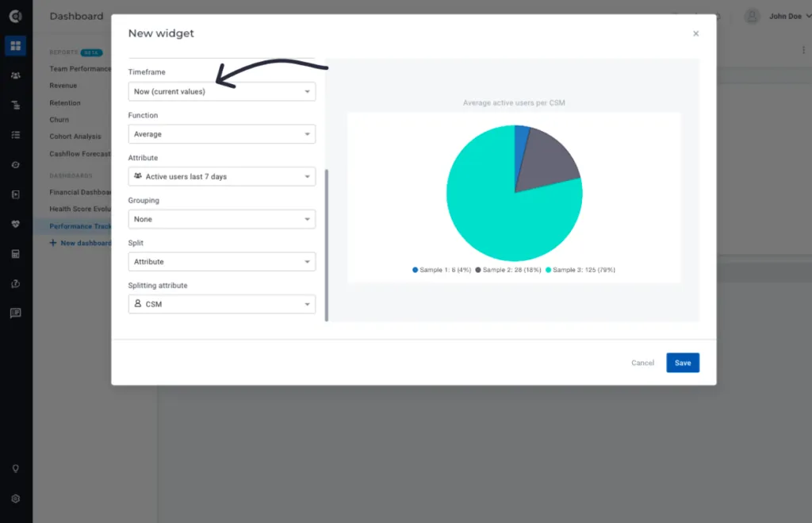The image size is (812, 523).
Task: Cancel the new widget dialog
Action: 642,363
